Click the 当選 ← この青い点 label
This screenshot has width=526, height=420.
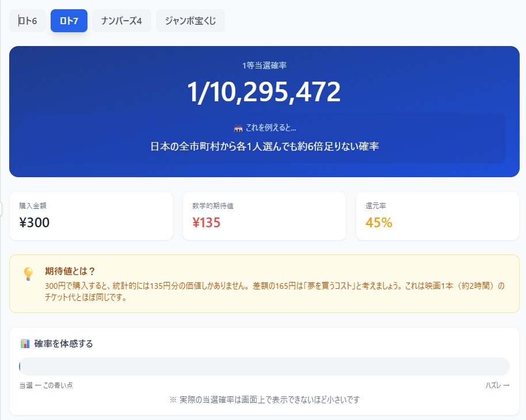tap(46, 385)
